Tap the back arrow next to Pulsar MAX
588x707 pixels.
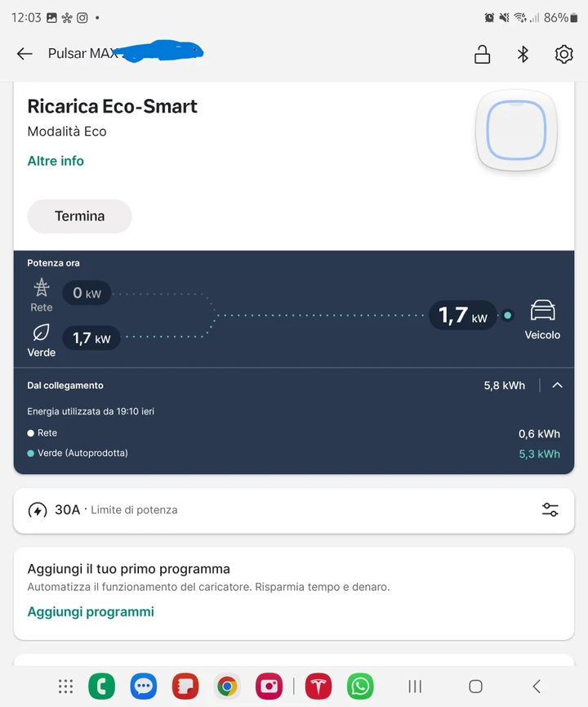click(24, 54)
